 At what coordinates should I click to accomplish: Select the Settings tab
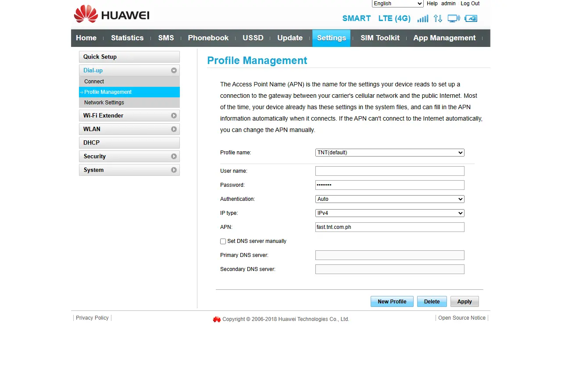[331, 38]
